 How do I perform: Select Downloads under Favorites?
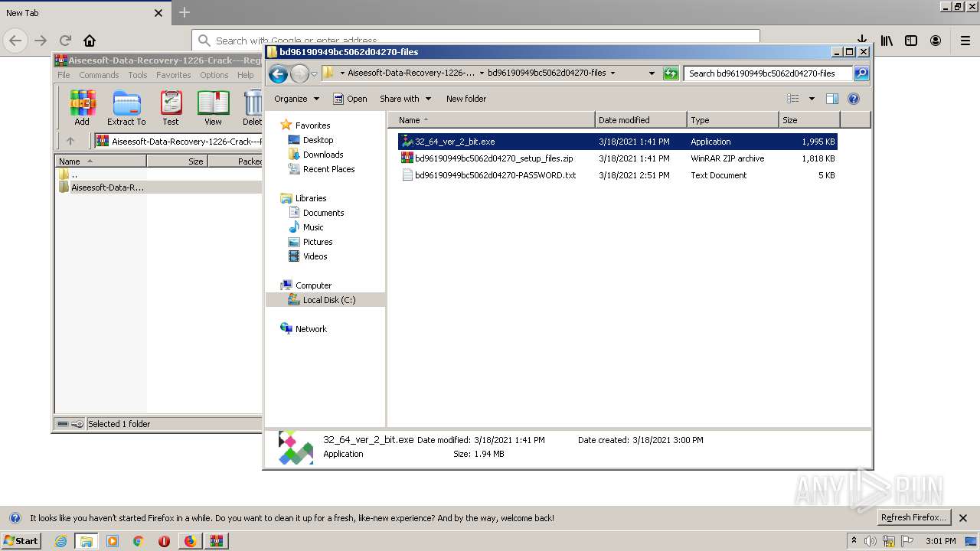tap(323, 155)
